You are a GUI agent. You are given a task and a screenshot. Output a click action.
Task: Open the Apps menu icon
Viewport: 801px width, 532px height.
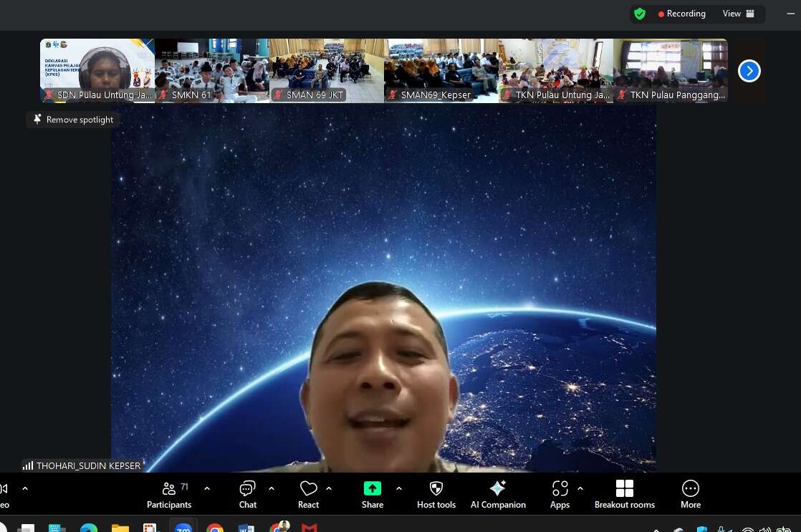click(x=560, y=494)
